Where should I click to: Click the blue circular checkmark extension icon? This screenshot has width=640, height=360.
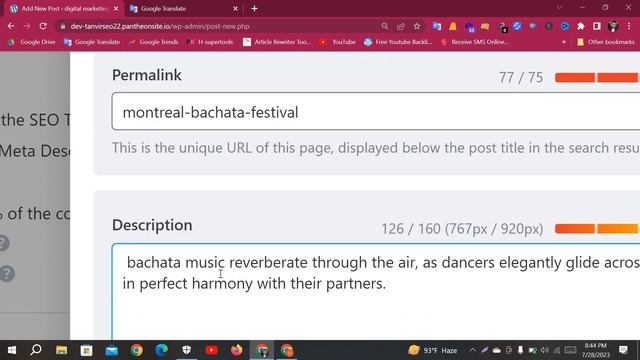coord(517,26)
